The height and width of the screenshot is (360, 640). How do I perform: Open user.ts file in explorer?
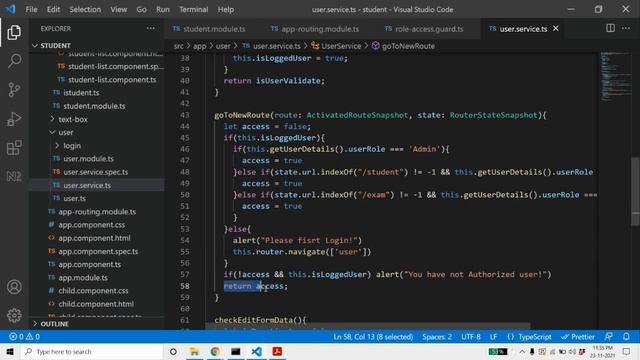74,198
